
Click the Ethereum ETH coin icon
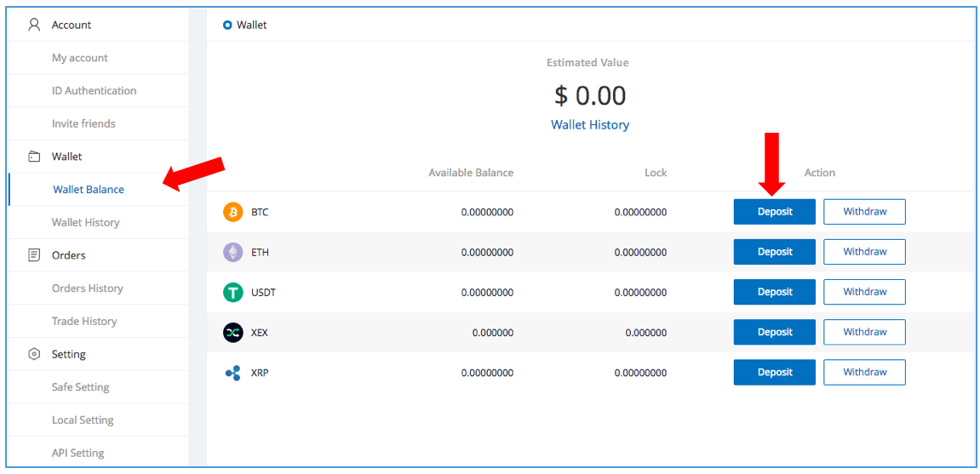tap(232, 252)
